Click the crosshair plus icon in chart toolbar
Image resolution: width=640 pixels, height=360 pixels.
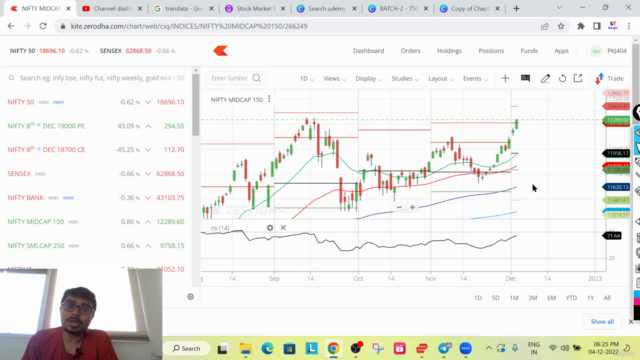pyautogui.click(x=505, y=78)
